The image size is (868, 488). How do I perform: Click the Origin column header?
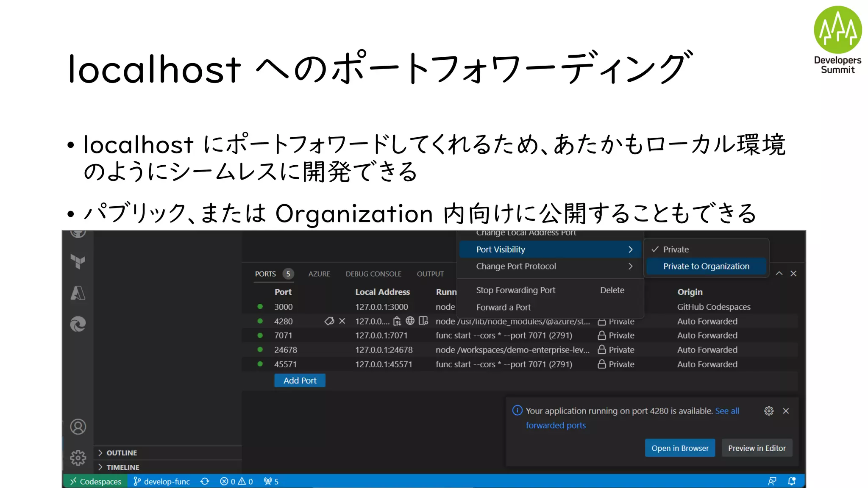pyautogui.click(x=690, y=292)
